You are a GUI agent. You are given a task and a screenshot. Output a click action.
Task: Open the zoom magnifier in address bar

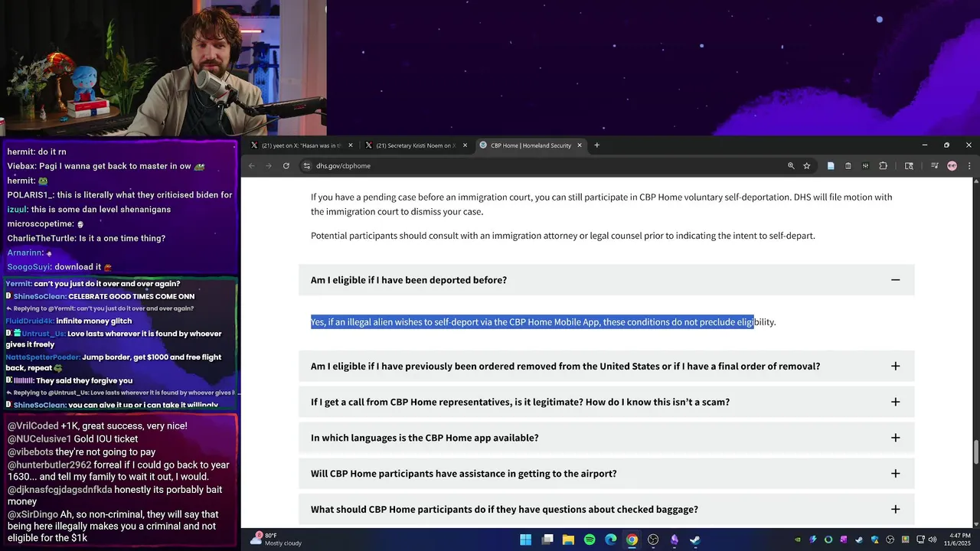[791, 166]
